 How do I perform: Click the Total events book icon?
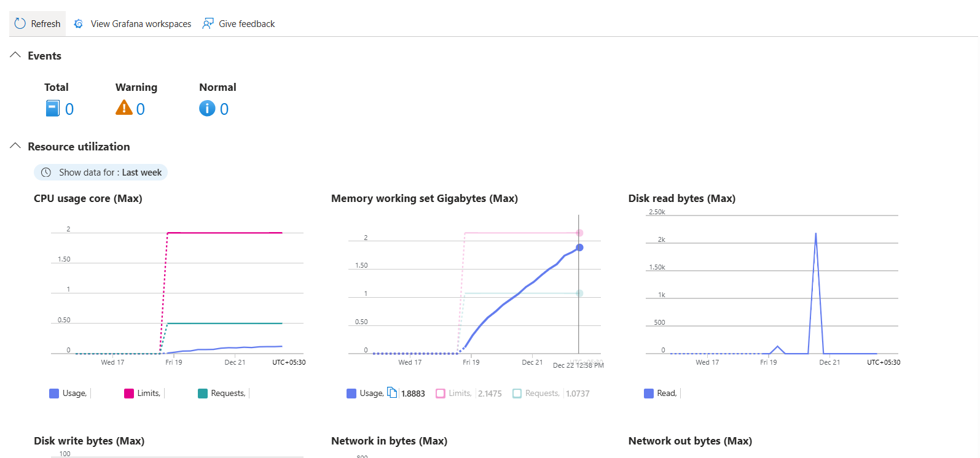pyautogui.click(x=53, y=109)
